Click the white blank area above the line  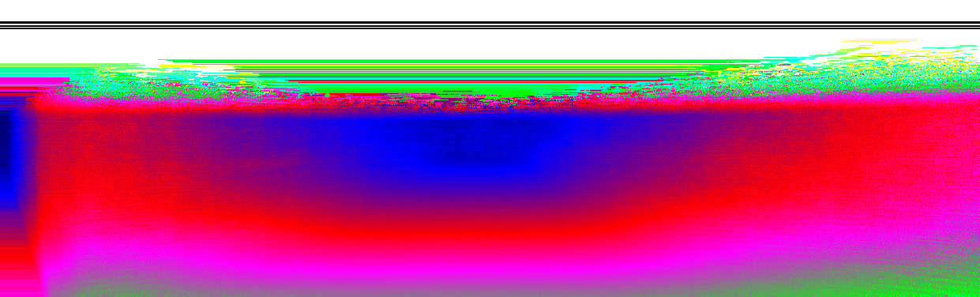click(x=490, y=10)
